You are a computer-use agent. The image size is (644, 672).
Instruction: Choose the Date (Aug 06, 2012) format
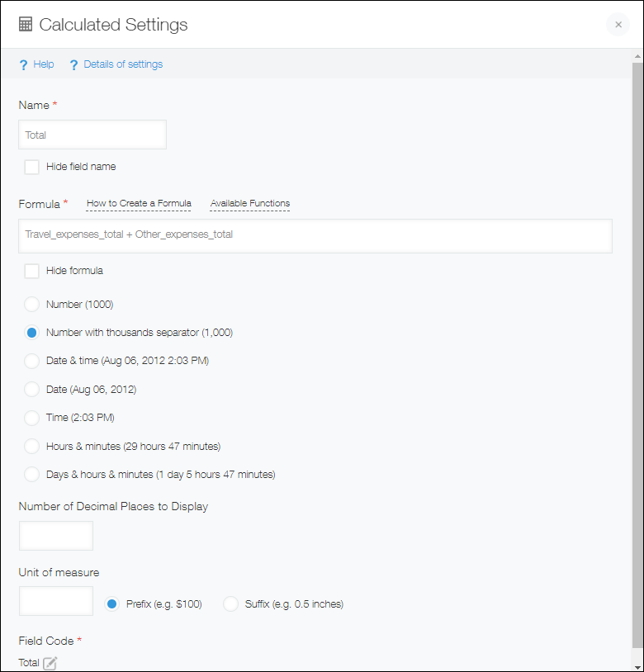click(x=31, y=389)
